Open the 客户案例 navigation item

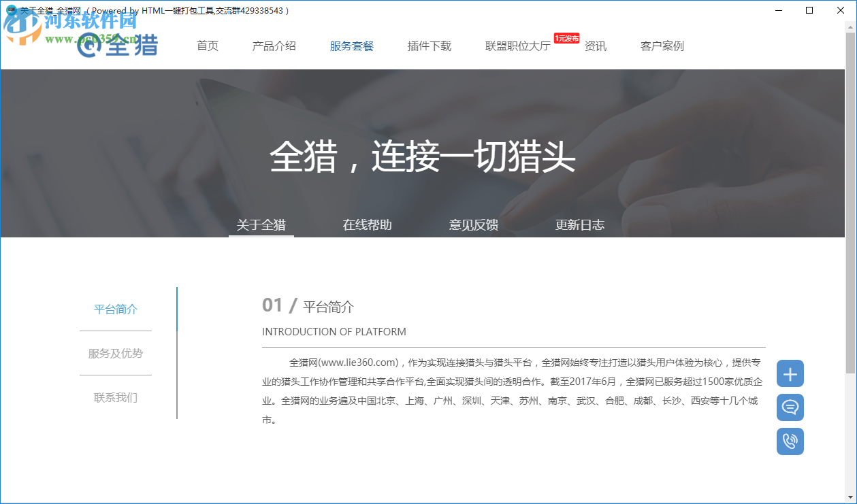pos(661,46)
